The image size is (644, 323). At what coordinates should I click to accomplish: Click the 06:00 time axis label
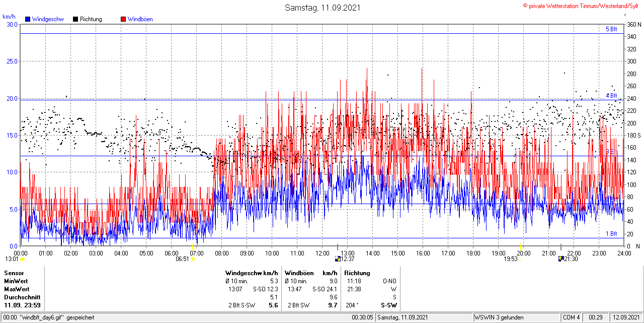172,253
